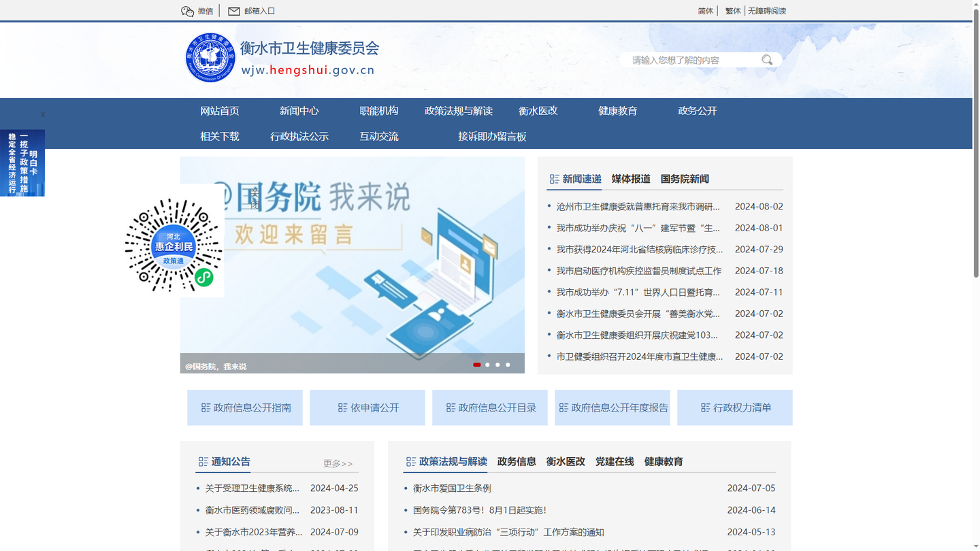The image size is (980, 551).
Task: Switch to 政务信息 tab
Action: pyautogui.click(x=517, y=461)
